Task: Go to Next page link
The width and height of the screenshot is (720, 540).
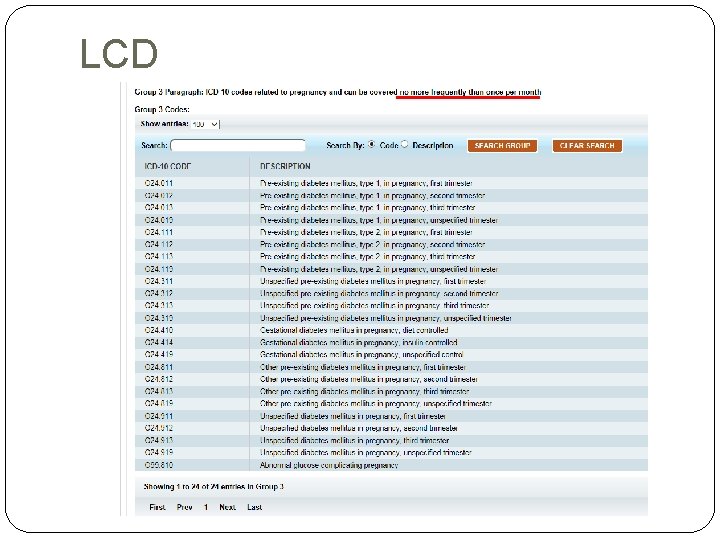Action: click(x=227, y=507)
